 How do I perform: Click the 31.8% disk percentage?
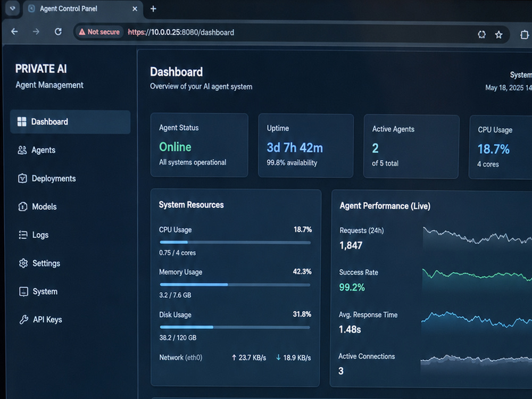click(x=302, y=314)
